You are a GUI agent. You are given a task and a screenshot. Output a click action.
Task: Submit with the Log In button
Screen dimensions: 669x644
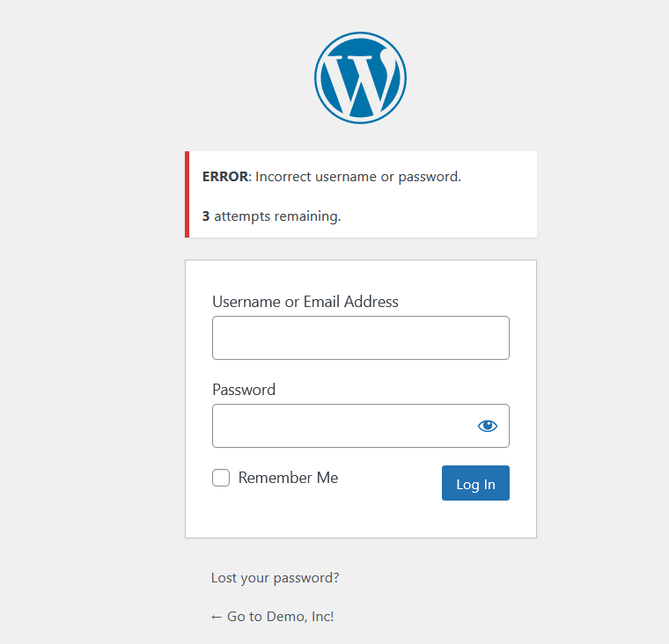(475, 483)
